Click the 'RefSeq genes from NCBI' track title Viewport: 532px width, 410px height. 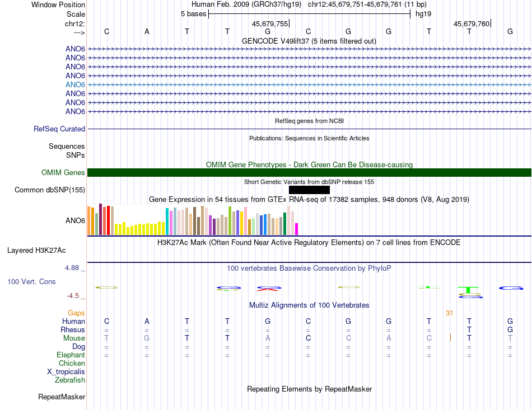[x=309, y=121]
